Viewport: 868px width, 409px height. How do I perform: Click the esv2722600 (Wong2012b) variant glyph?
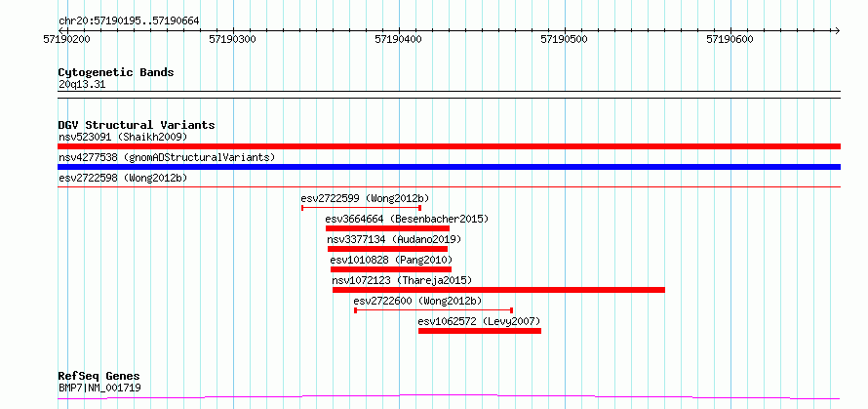point(433,310)
